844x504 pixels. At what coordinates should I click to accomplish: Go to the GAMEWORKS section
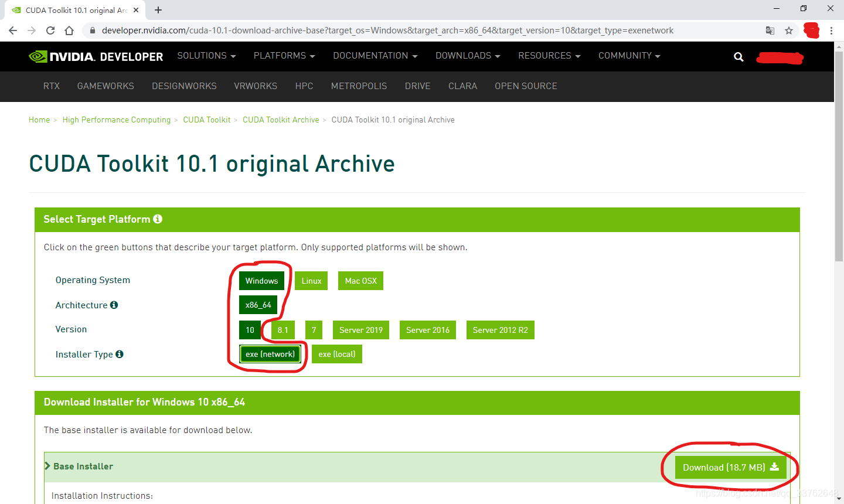click(x=105, y=86)
